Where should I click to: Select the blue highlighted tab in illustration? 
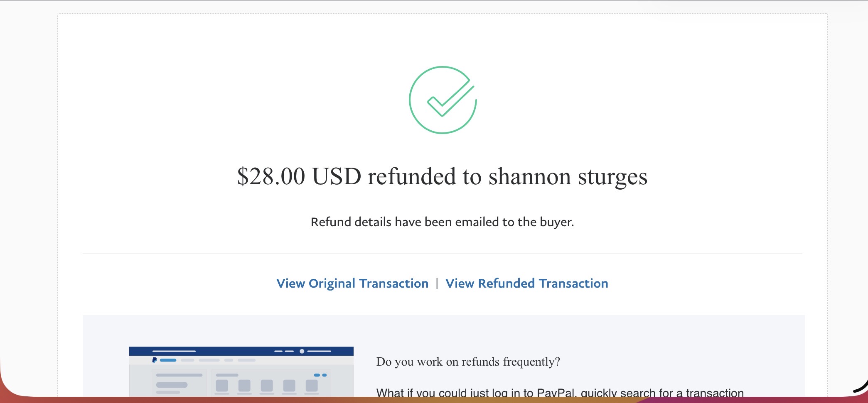(x=168, y=360)
